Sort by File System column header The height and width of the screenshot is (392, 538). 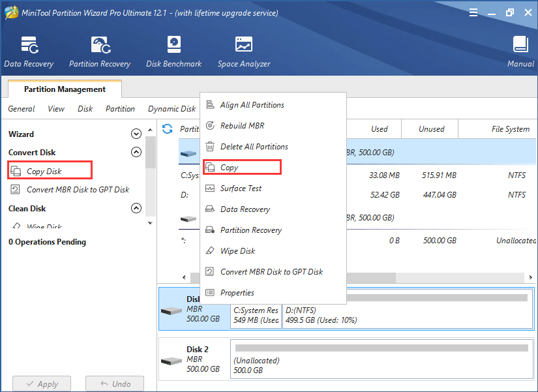pyautogui.click(x=511, y=129)
